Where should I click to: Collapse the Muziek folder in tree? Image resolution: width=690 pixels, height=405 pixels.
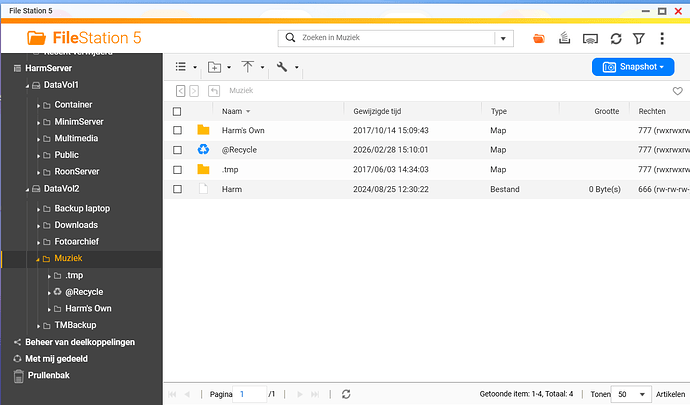point(38,259)
